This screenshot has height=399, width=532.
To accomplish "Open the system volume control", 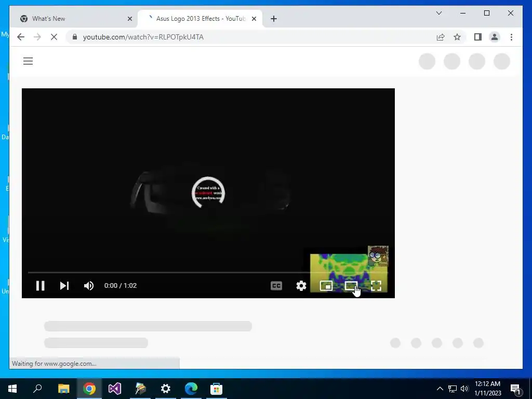I will point(464,389).
